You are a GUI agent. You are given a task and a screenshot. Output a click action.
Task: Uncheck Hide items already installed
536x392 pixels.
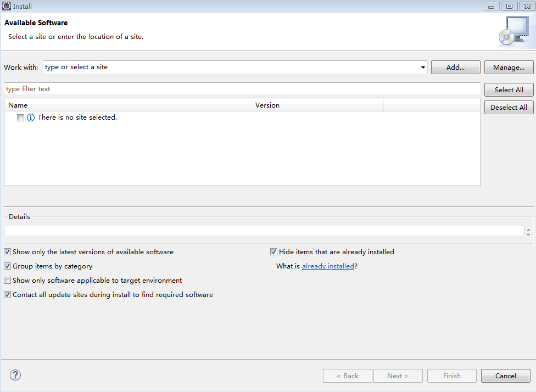(273, 252)
